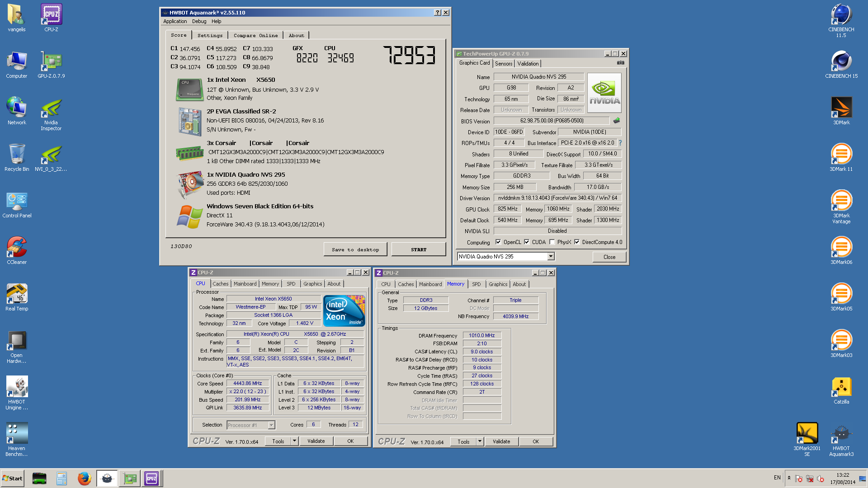The image size is (868, 488).
Task: Toggle the PhysX checkbox in GPU-Z
Action: click(x=552, y=242)
